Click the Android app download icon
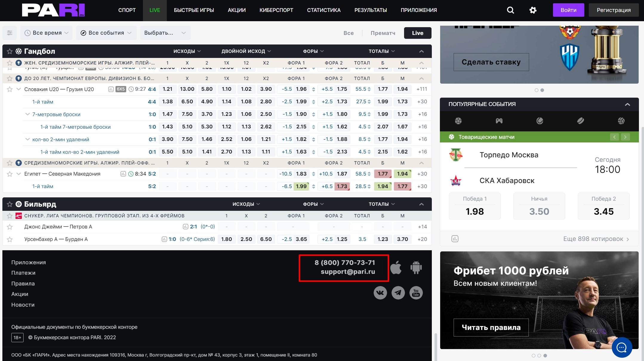This screenshot has height=361, width=644. click(416, 267)
